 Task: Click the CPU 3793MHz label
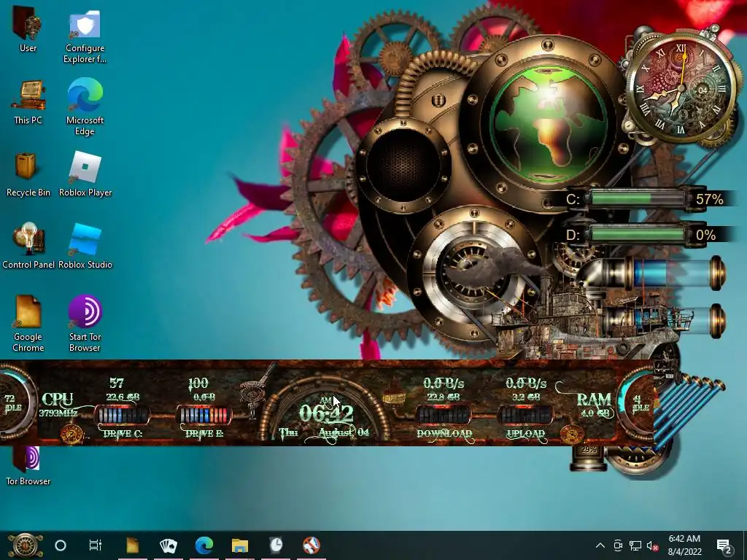[58, 405]
